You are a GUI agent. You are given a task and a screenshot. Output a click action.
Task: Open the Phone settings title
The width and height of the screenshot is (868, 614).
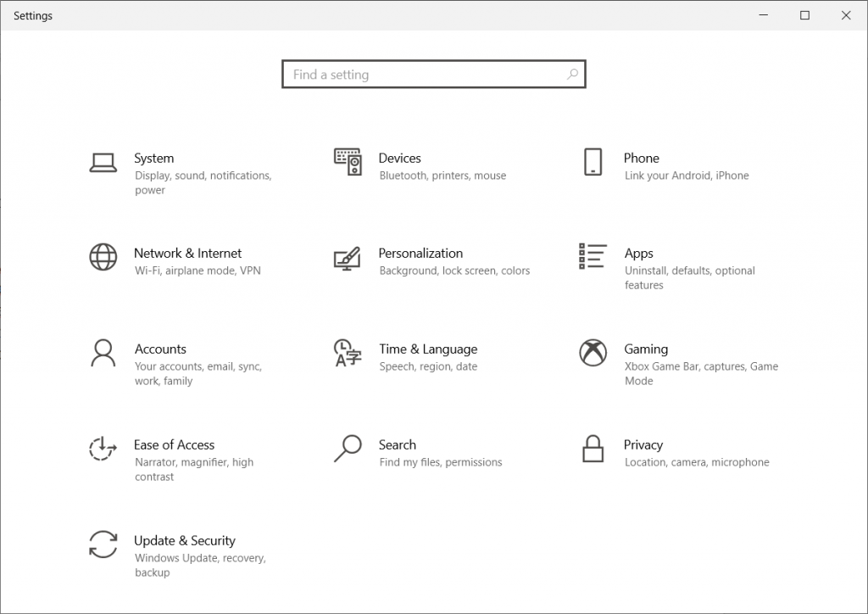coord(642,159)
